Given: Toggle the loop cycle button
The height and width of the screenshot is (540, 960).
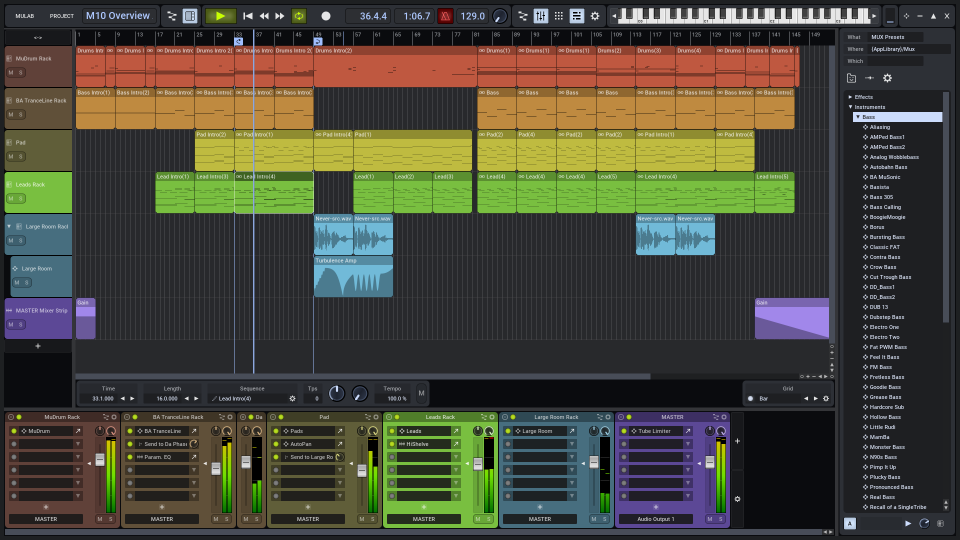Looking at the screenshot, I should 299,16.
